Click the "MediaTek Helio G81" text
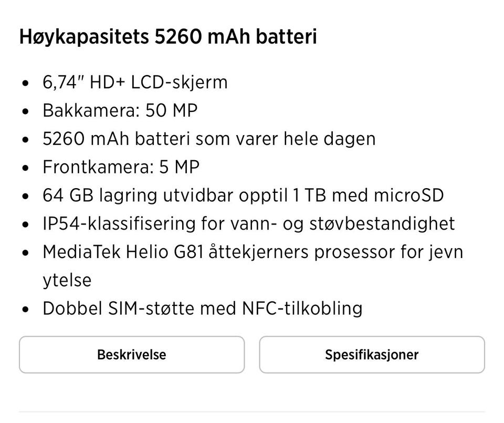504x423 pixels. click(x=124, y=252)
